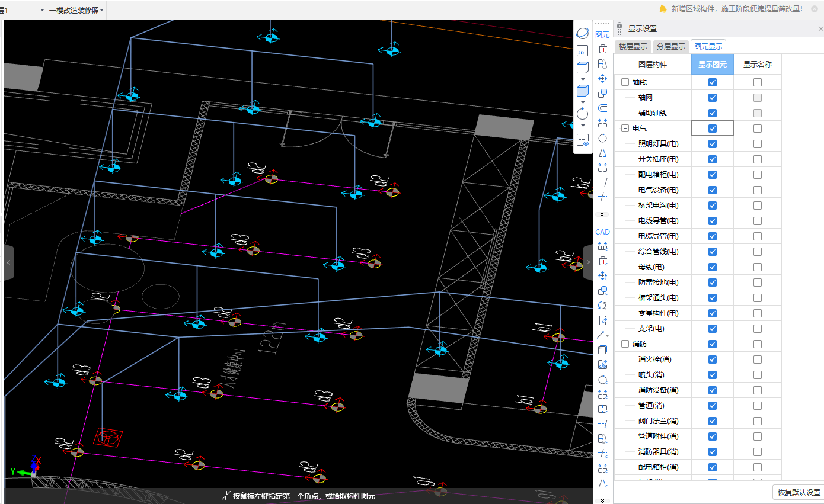Switch to the 楼层显示 tab
The image size is (824, 504).
(633, 47)
